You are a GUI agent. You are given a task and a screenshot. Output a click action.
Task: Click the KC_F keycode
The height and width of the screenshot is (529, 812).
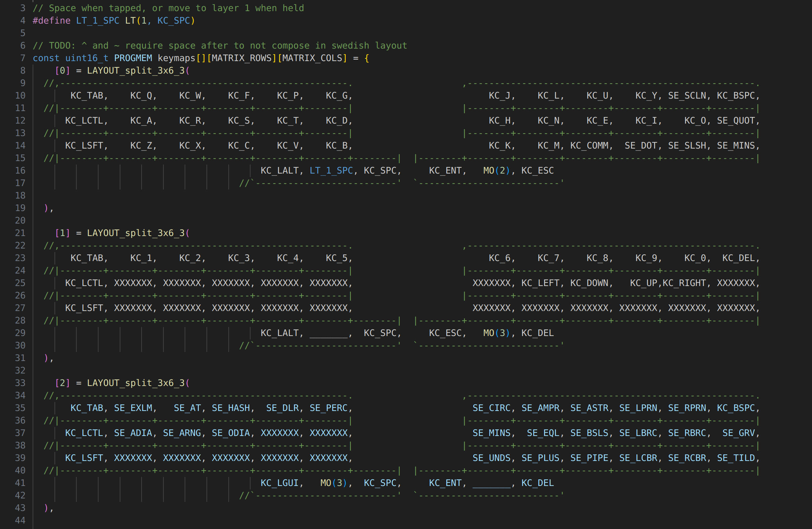coord(239,95)
